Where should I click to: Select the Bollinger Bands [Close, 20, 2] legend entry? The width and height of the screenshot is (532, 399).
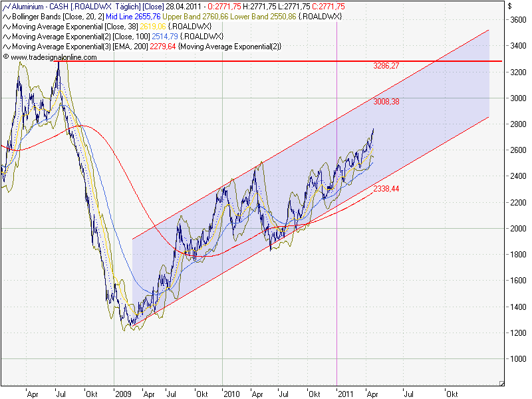[58, 17]
